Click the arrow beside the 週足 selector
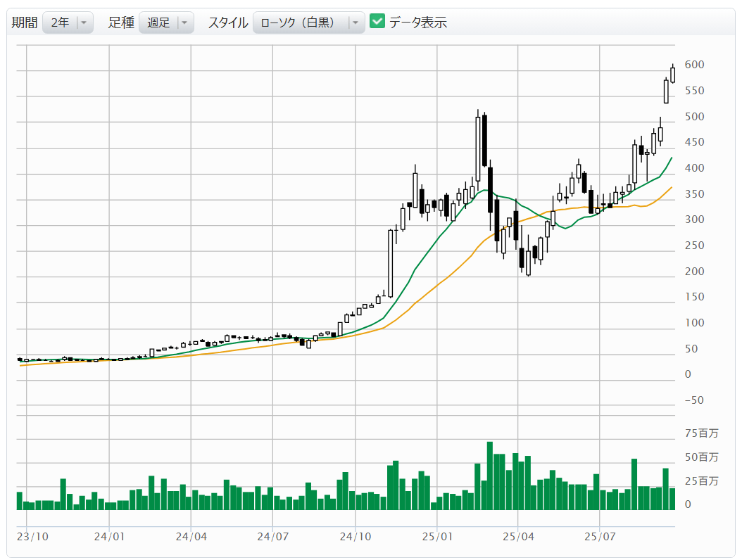The width and height of the screenshot is (742, 560). point(184,23)
